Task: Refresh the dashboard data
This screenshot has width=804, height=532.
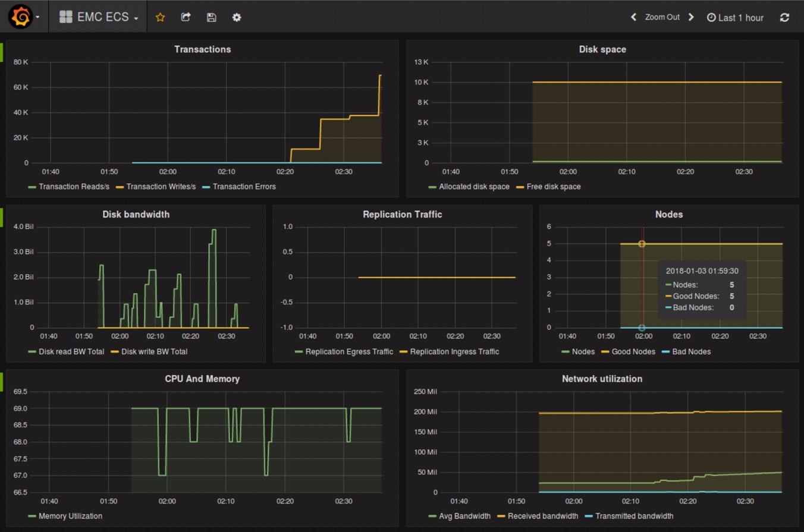Action: tap(784, 17)
